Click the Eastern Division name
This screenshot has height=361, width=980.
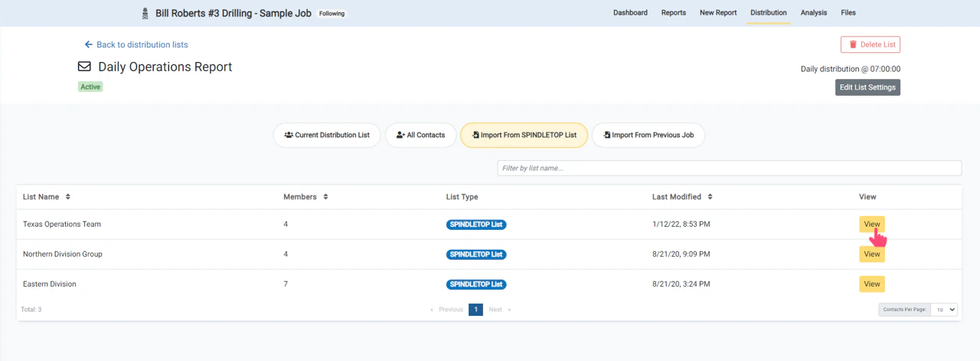click(50, 284)
